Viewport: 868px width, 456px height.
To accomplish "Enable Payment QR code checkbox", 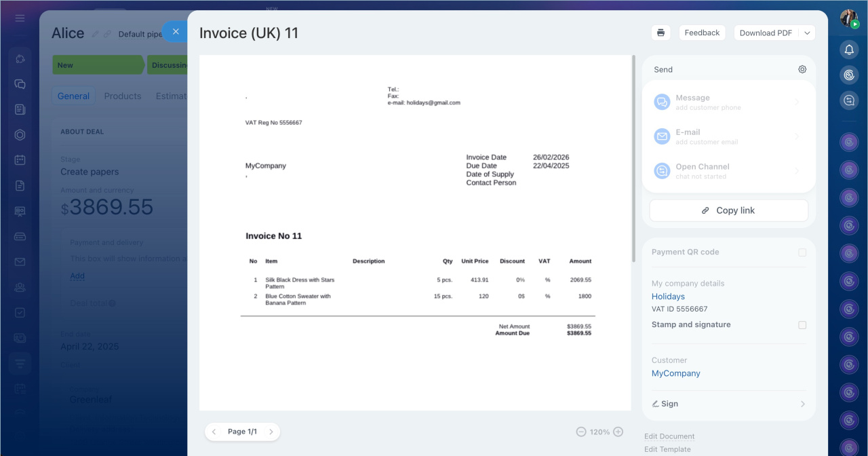I will (802, 252).
